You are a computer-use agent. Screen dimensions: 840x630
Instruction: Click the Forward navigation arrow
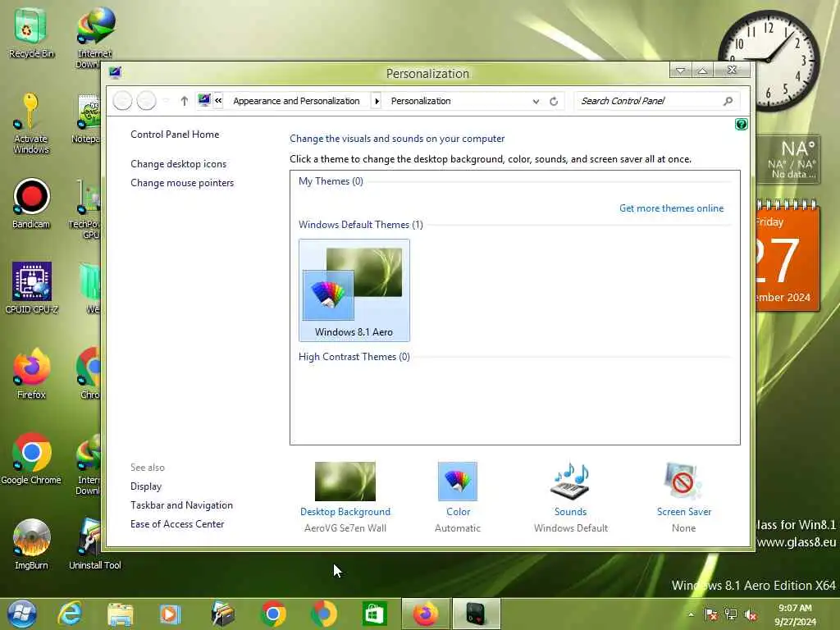tap(146, 101)
